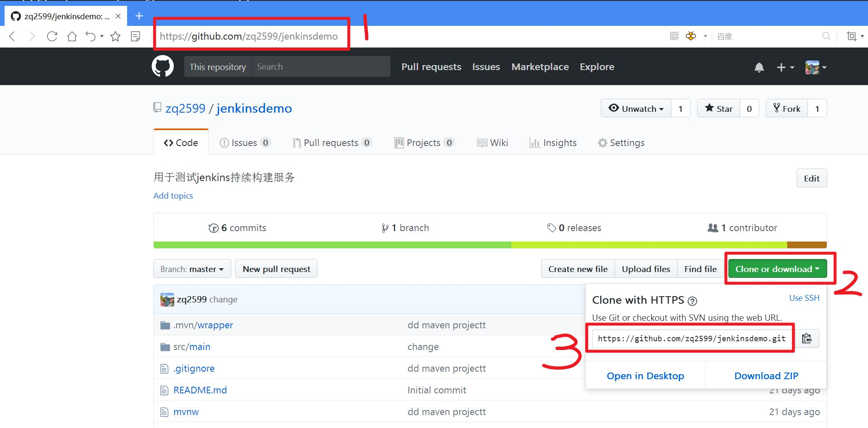Fork the jenkinsdemo repository
The height and width of the screenshot is (428, 868).
coord(787,108)
